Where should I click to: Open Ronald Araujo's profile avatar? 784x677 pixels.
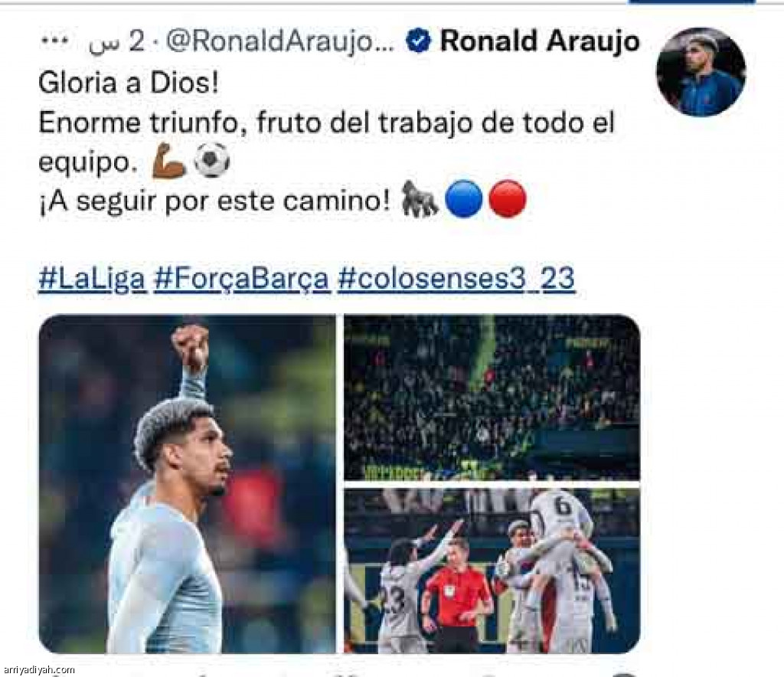click(701, 72)
